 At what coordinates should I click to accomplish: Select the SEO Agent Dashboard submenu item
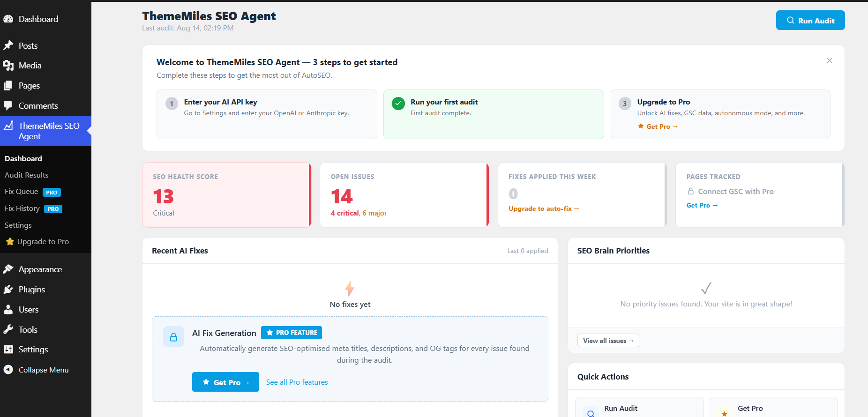(23, 158)
